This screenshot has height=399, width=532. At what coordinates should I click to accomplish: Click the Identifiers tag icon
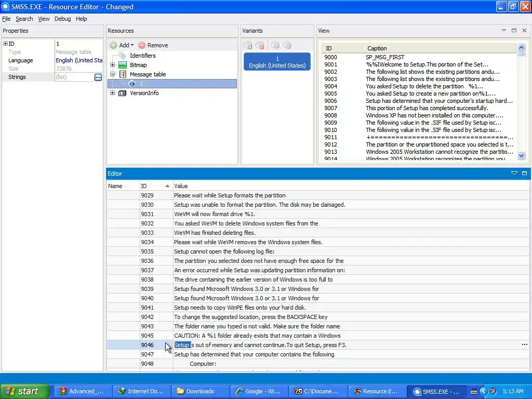tap(123, 56)
